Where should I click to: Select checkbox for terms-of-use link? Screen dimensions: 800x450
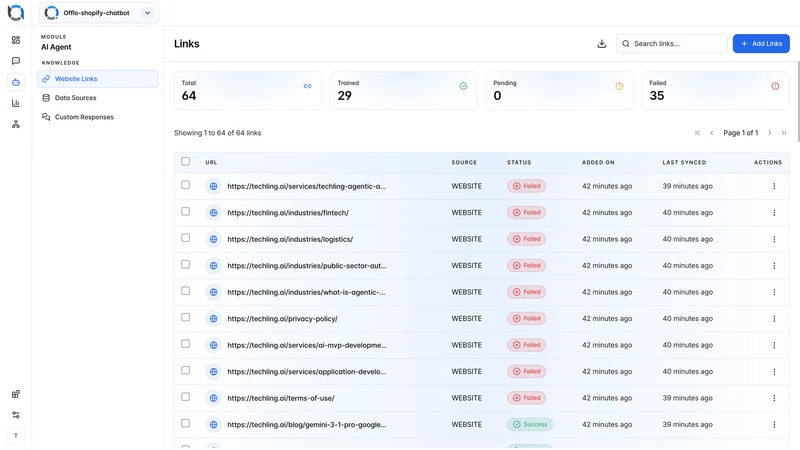[186, 397]
